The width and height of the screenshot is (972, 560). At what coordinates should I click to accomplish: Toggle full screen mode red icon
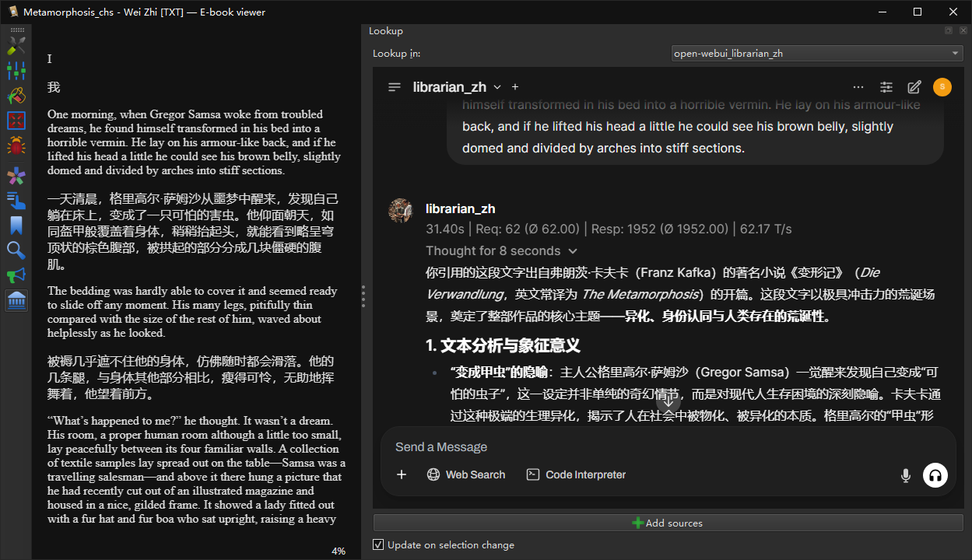pos(16,121)
